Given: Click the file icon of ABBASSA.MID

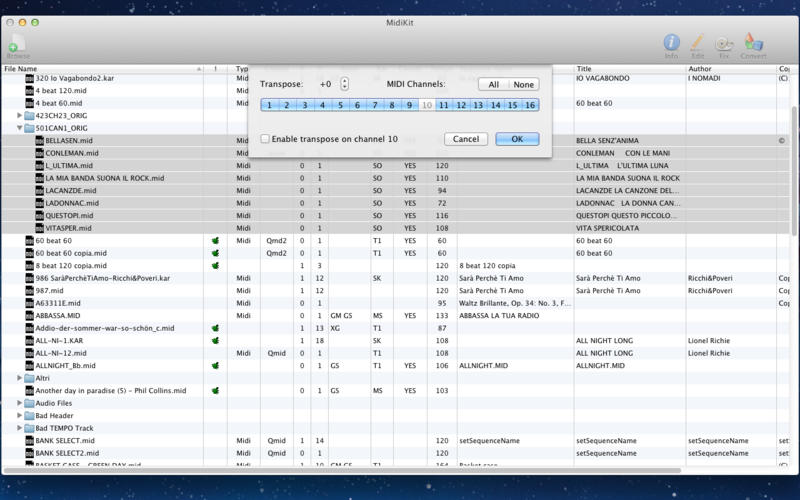Looking at the screenshot, I should click(29, 315).
